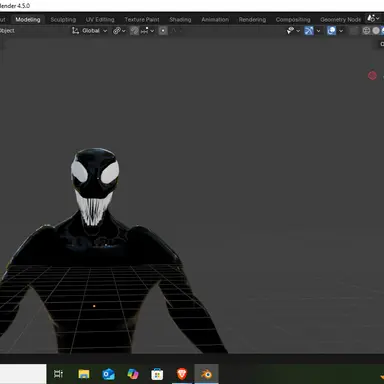The width and height of the screenshot is (384, 384).
Task: Toggle show overlays button
Action: click(x=331, y=31)
